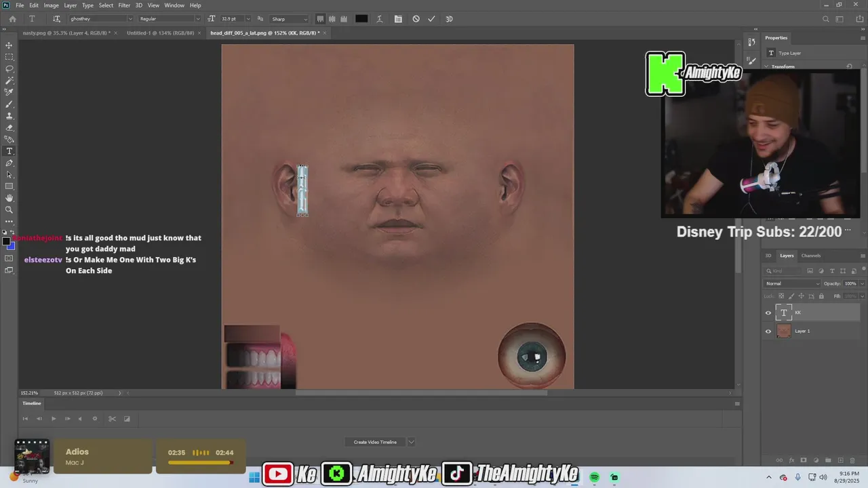868x488 pixels.
Task: Toggle lock all padlock icon
Action: 821,296
